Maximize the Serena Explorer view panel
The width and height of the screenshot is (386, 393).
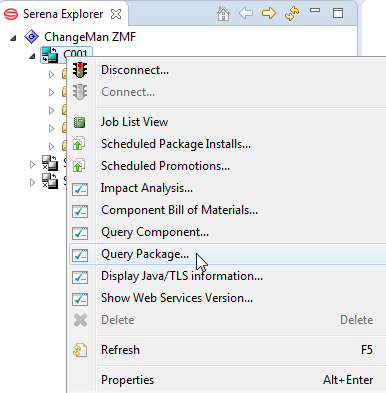(338, 13)
